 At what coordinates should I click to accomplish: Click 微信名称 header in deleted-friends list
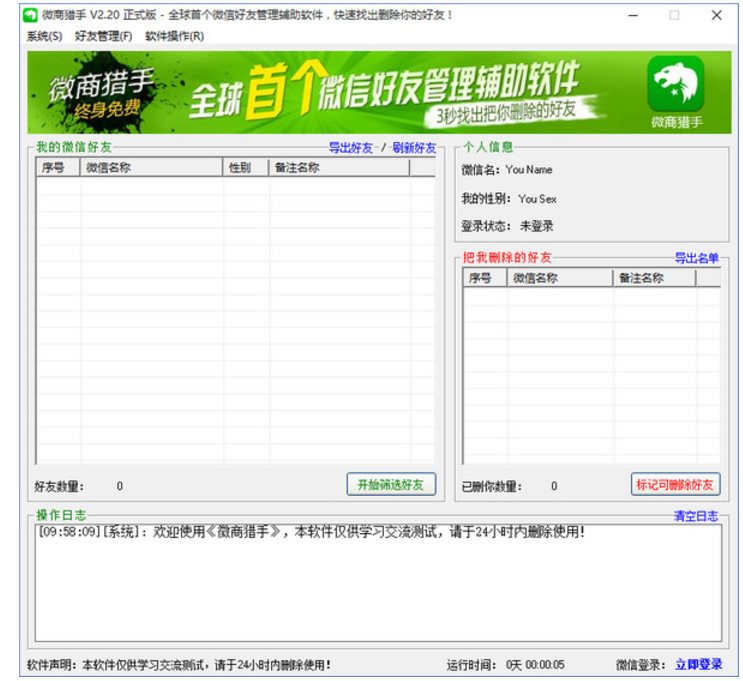[x=560, y=278]
